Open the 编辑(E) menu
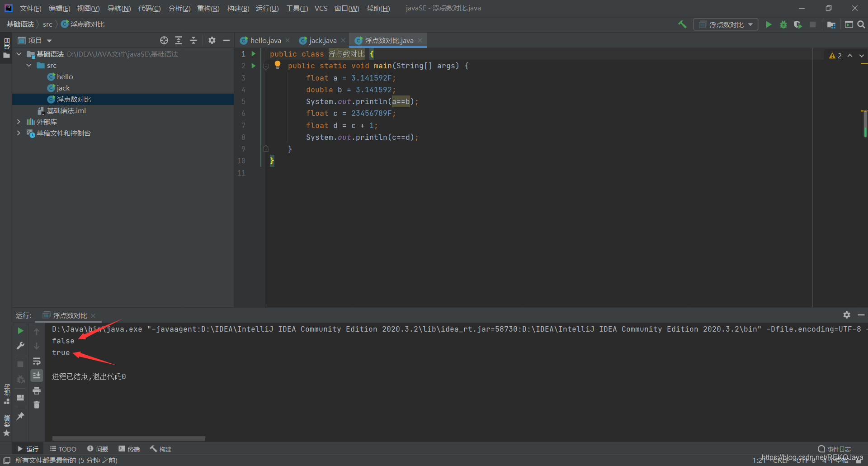Viewport: 868px width, 466px height. tap(59, 9)
